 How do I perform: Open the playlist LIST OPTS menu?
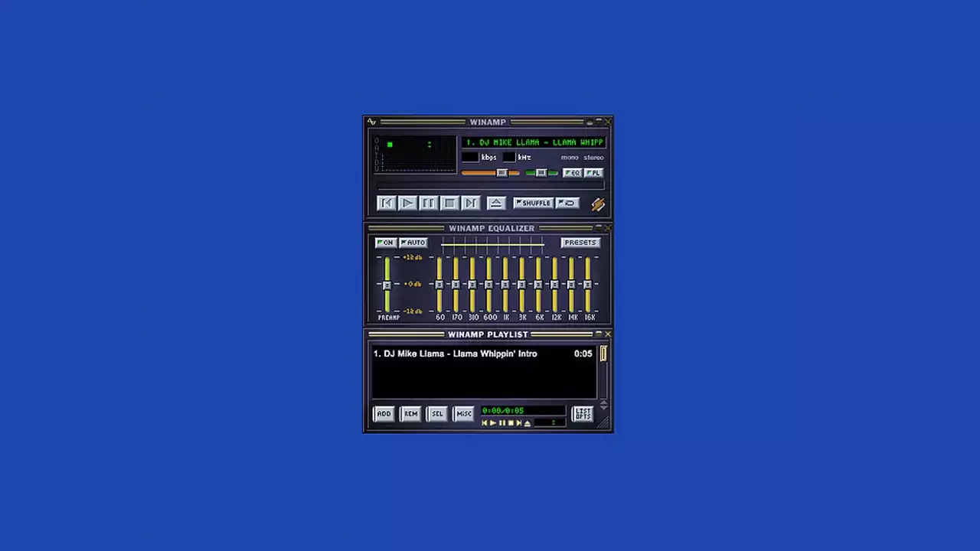click(583, 414)
